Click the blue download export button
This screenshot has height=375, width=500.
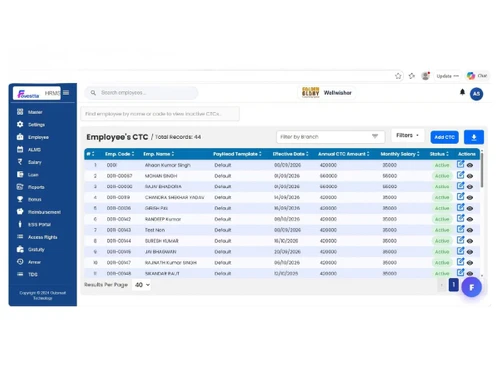pos(474,137)
